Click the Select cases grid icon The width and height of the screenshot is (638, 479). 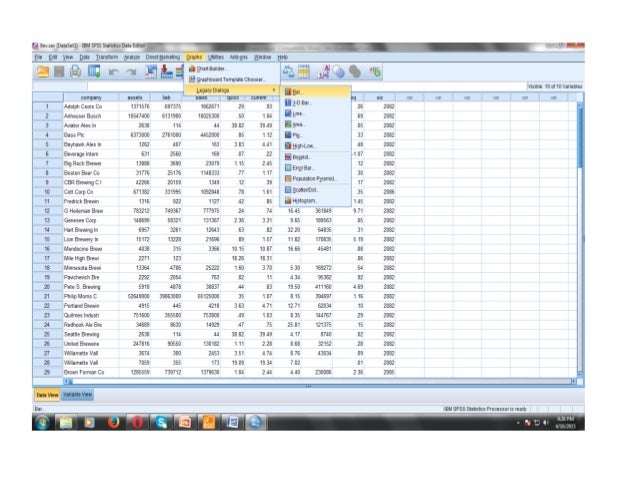pyautogui.click(x=304, y=72)
